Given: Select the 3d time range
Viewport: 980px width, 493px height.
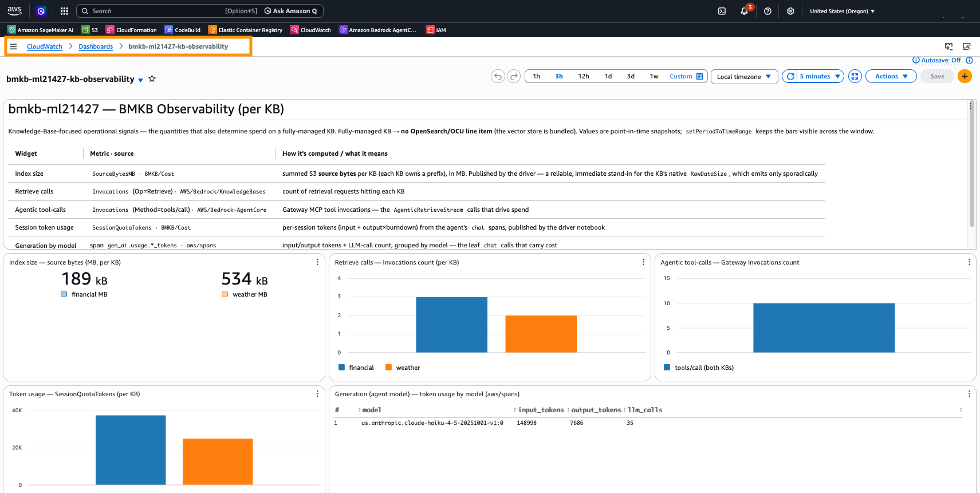Looking at the screenshot, I should [x=631, y=76].
